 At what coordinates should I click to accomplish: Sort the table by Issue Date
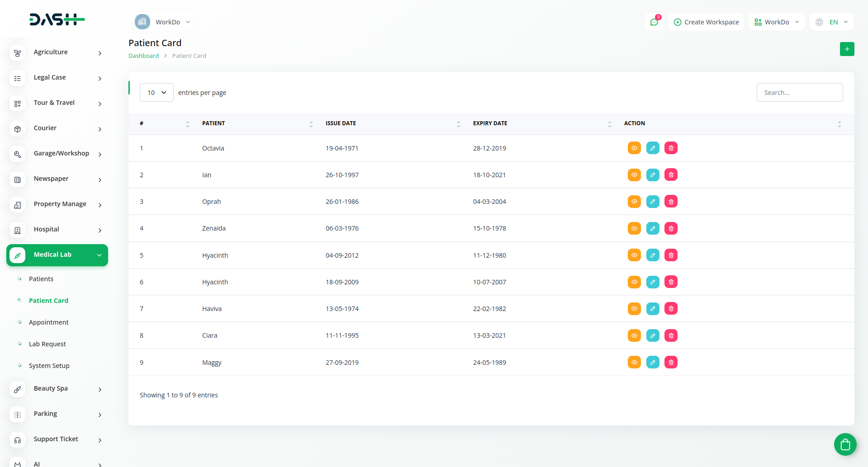point(341,123)
